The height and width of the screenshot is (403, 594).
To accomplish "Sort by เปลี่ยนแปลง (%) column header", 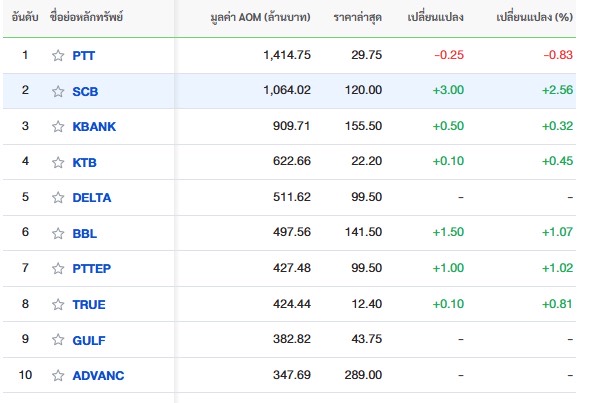I will pyautogui.click(x=535, y=17).
